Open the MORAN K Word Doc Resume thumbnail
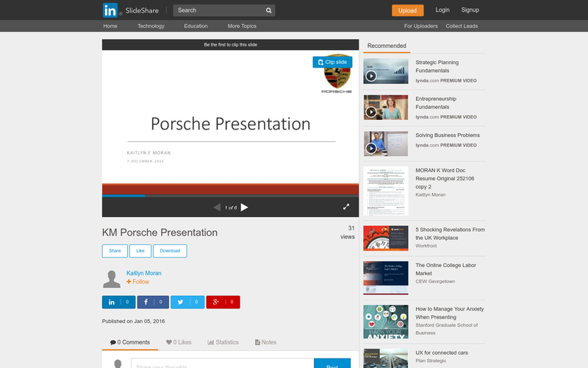 (385, 191)
